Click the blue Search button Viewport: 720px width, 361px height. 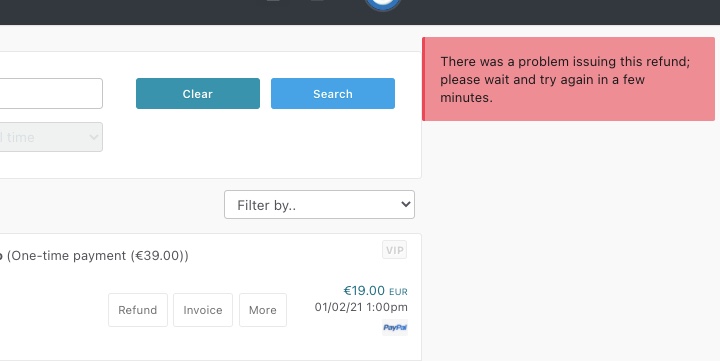click(x=333, y=94)
